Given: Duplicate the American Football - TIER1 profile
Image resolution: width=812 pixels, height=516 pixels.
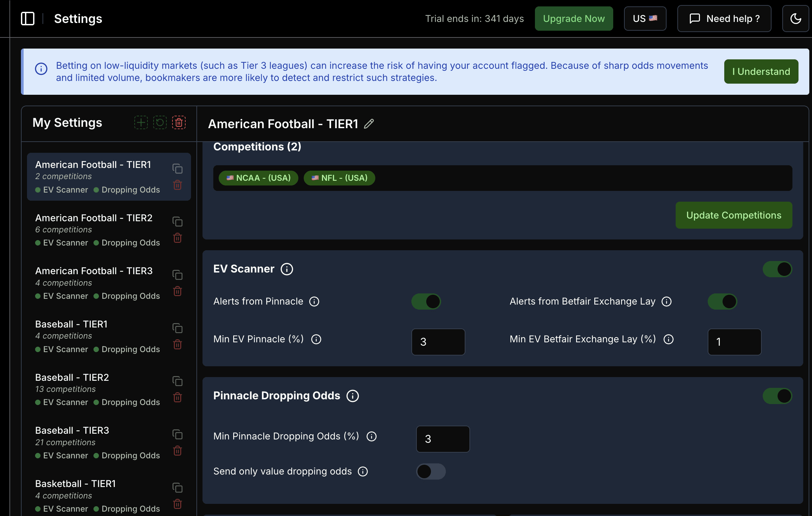Looking at the screenshot, I should pos(178,169).
